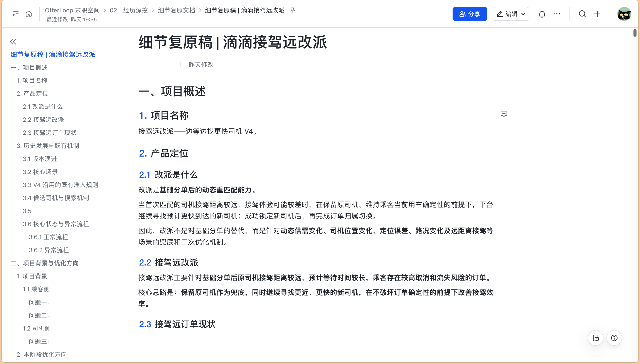Screen dimensions: 640x364
Task: Jump to outline 3.1 版本演进
Action: (40, 159)
